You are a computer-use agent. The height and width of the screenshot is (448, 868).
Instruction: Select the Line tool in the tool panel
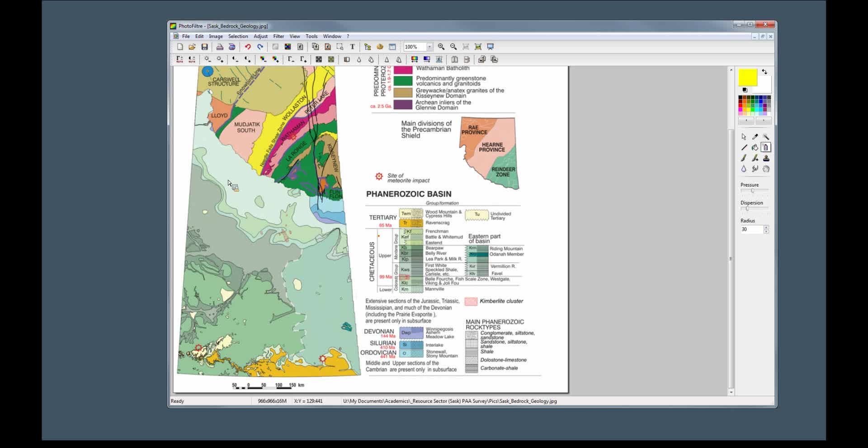pyautogui.click(x=744, y=148)
